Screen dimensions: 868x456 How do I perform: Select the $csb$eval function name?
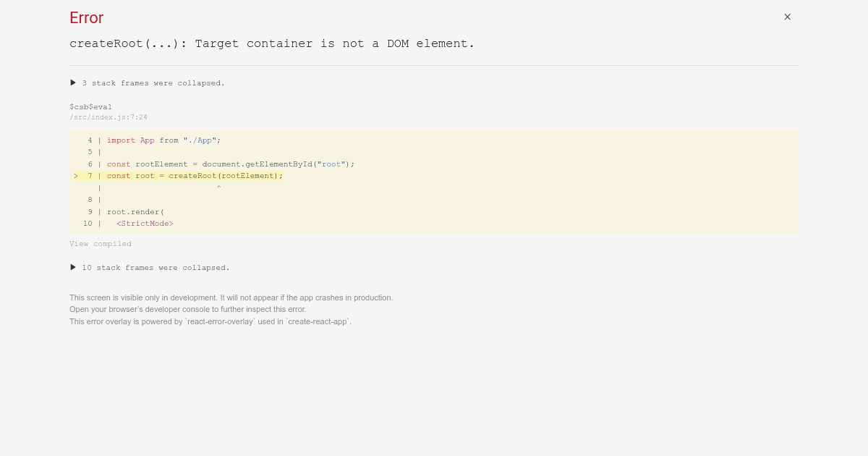[91, 107]
